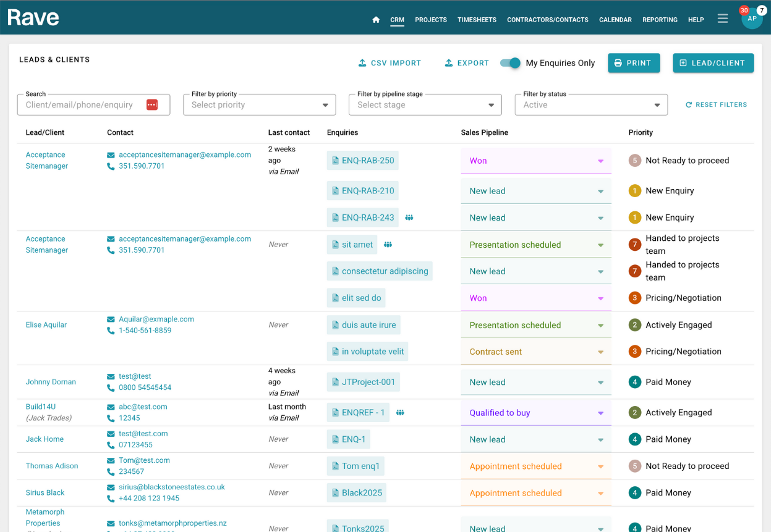This screenshot has width=771, height=532.
Task: Click the team icon next to sit amet
Action: pos(388,245)
